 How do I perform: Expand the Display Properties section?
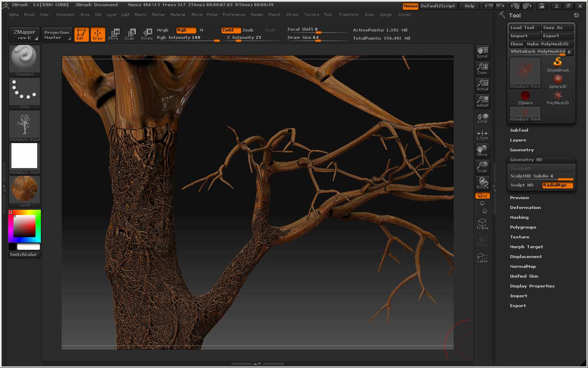tap(532, 286)
